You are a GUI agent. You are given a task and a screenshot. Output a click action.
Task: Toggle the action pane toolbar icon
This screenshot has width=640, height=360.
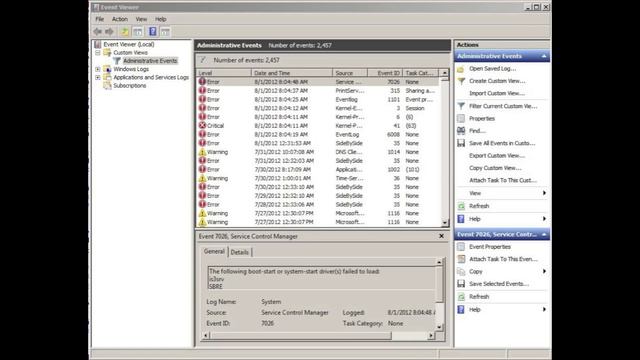click(x=165, y=31)
